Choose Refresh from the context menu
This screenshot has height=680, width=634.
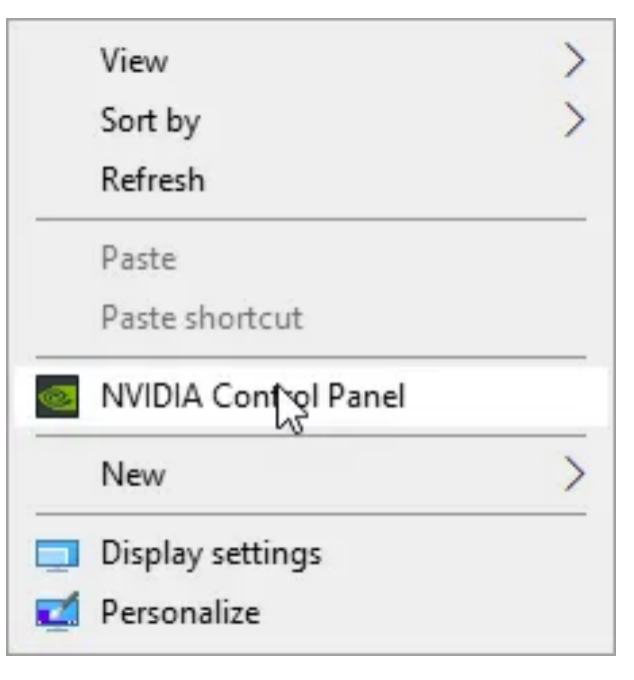[x=153, y=180]
